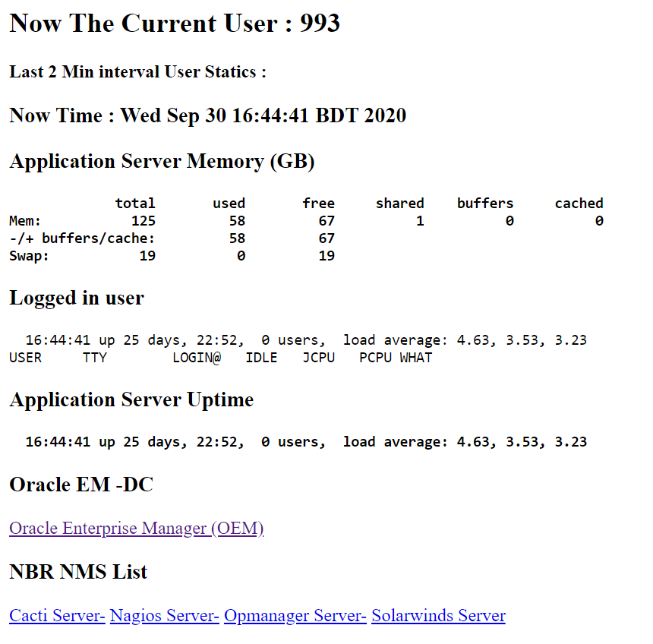Click the 'LOGIN@' column header
This screenshot has width=653, height=644.
(x=197, y=358)
